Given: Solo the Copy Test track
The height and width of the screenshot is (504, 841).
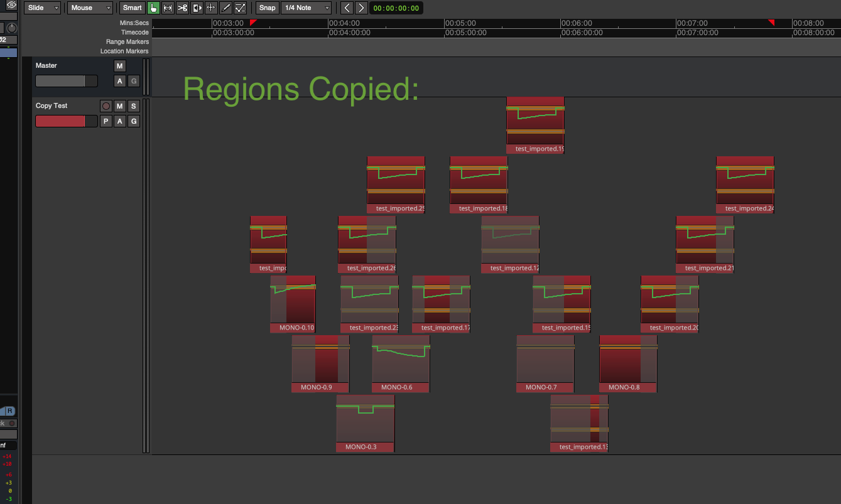Looking at the screenshot, I should (134, 106).
